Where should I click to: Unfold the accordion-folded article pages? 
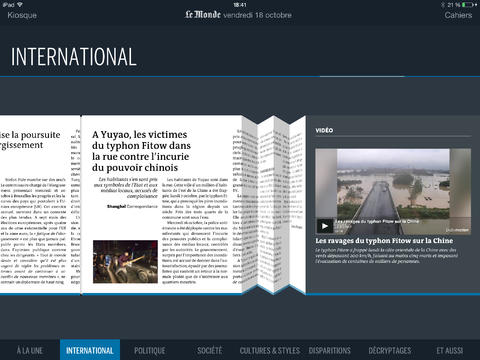[x=273, y=205]
